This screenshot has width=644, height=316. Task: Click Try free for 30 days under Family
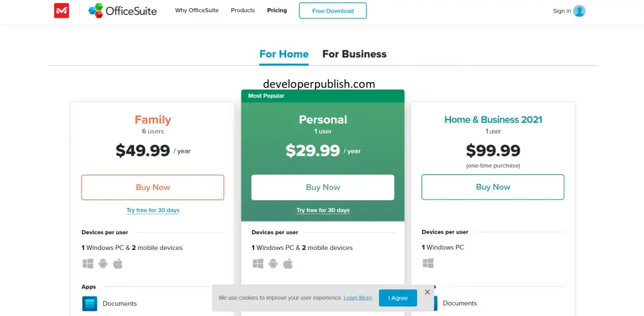153,210
